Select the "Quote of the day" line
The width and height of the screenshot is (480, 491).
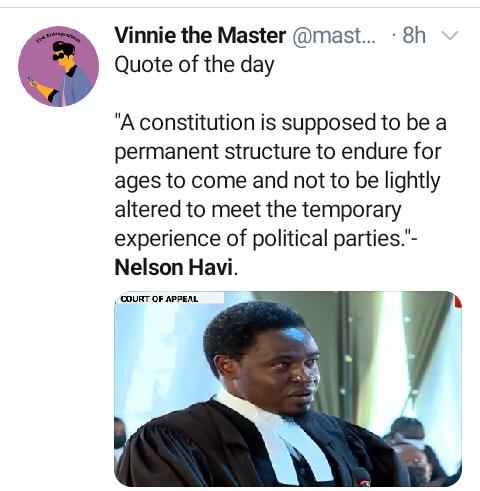(x=194, y=65)
